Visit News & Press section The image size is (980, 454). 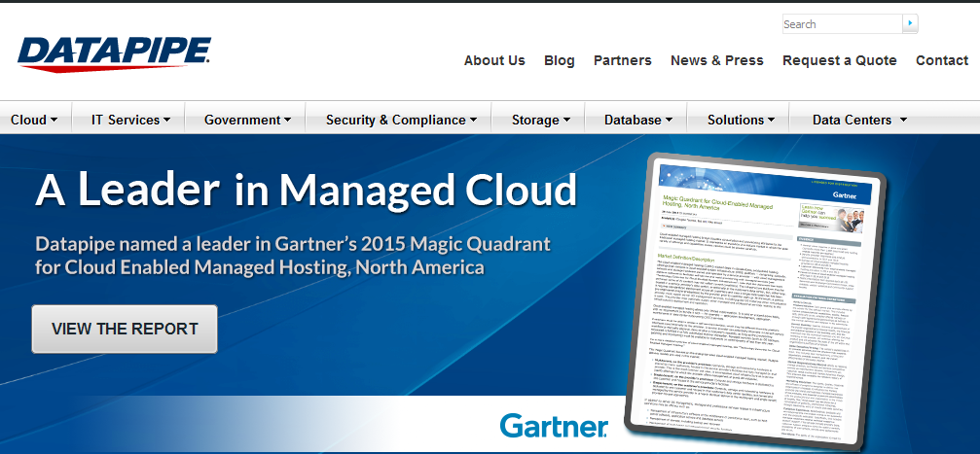[x=717, y=60]
